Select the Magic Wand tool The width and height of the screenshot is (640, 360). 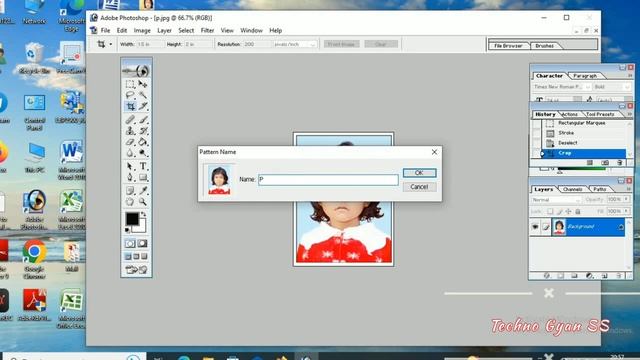(143, 95)
